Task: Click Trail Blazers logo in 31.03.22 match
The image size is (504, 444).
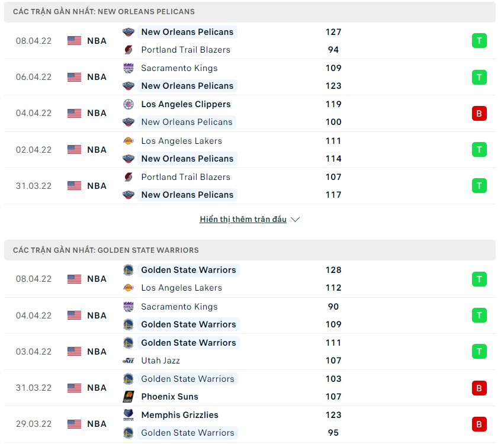Action: click(129, 177)
